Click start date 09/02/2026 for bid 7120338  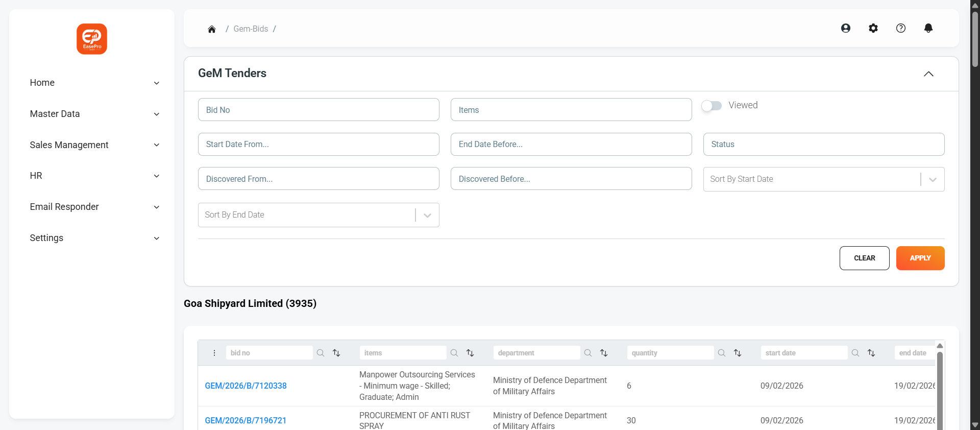pyautogui.click(x=782, y=386)
